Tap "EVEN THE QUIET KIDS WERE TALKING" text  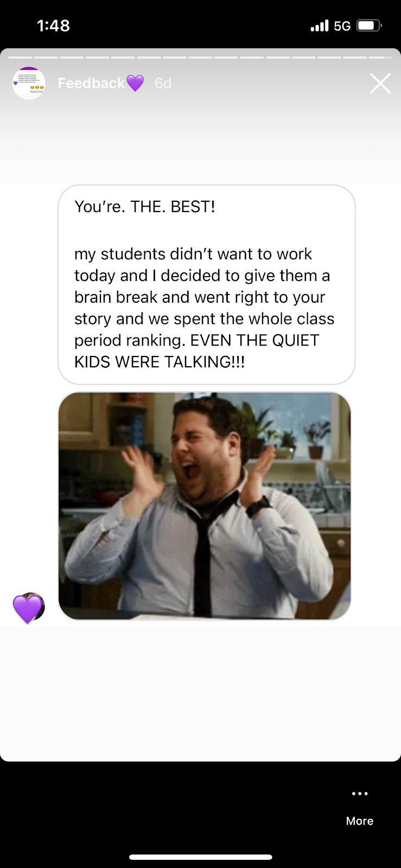pyautogui.click(x=196, y=351)
